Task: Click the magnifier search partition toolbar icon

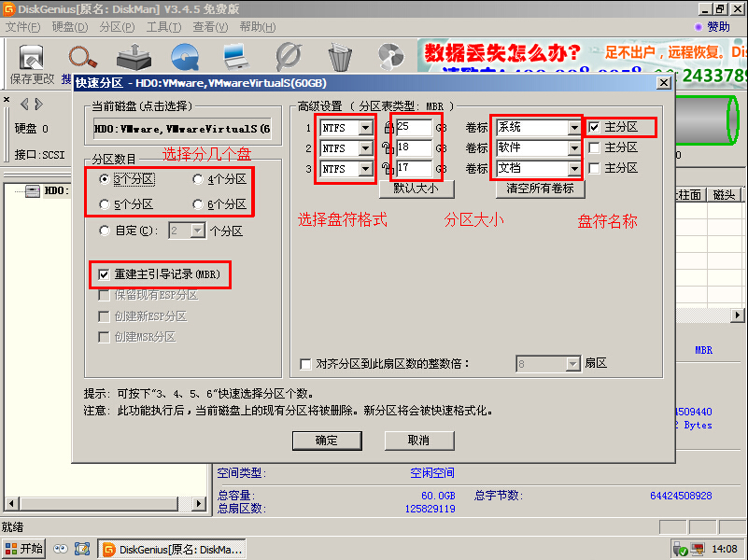Action: (82, 57)
